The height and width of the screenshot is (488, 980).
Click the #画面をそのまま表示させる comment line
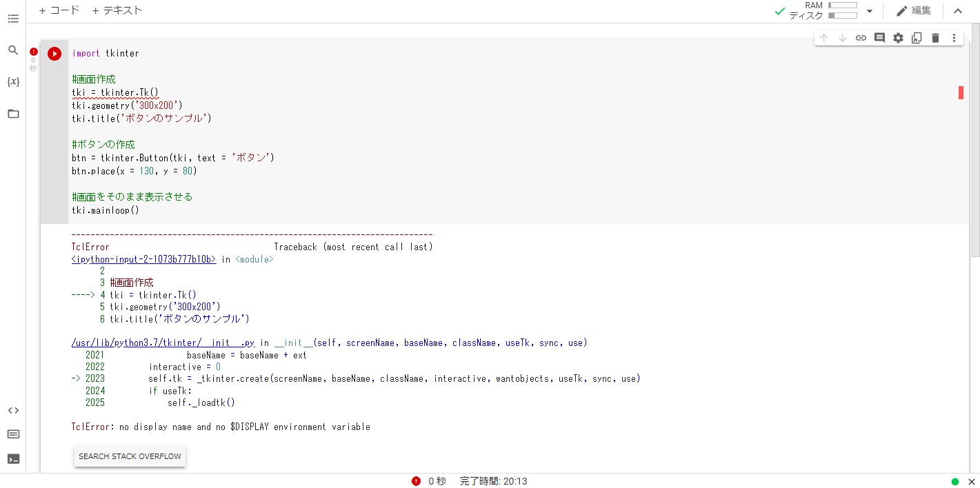(132, 197)
